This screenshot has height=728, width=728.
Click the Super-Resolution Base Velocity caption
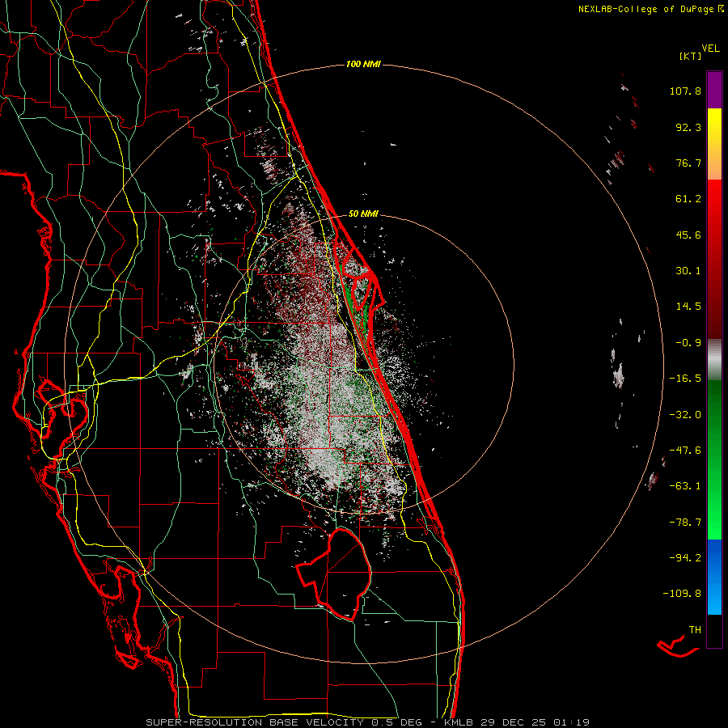(367, 722)
